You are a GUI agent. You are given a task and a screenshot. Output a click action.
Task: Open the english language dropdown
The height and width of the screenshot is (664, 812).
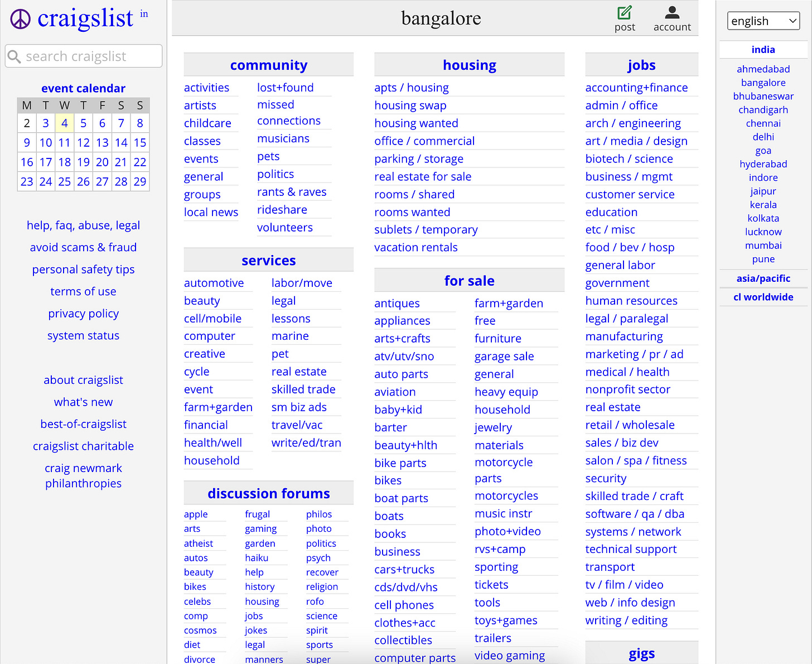click(x=763, y=21)
